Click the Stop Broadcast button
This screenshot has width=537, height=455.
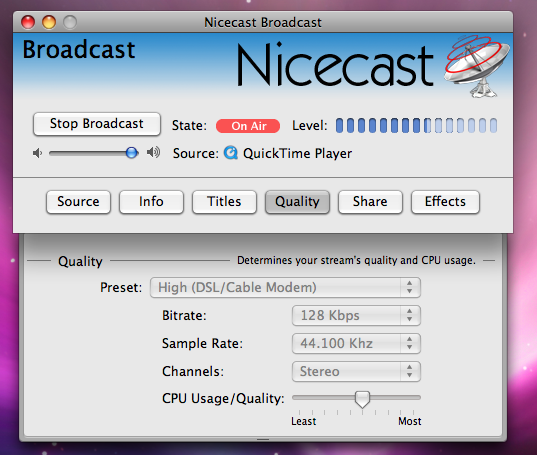97,124
